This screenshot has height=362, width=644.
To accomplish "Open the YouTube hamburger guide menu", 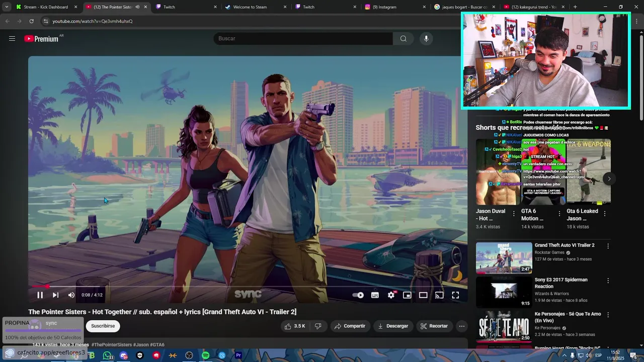I will click(x=12, y=39).
